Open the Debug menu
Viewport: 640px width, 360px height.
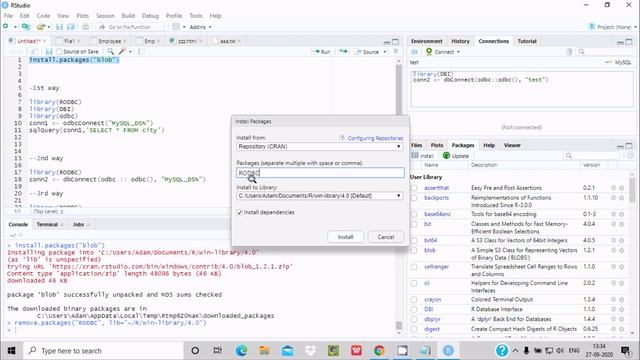tap(150, 16)
